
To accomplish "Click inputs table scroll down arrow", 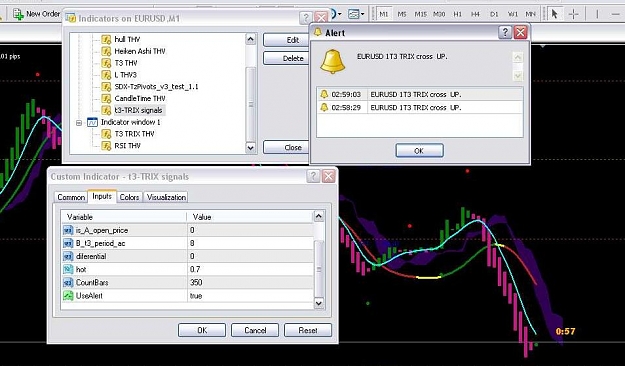I will pyautogui.click(x=318, y=303).
